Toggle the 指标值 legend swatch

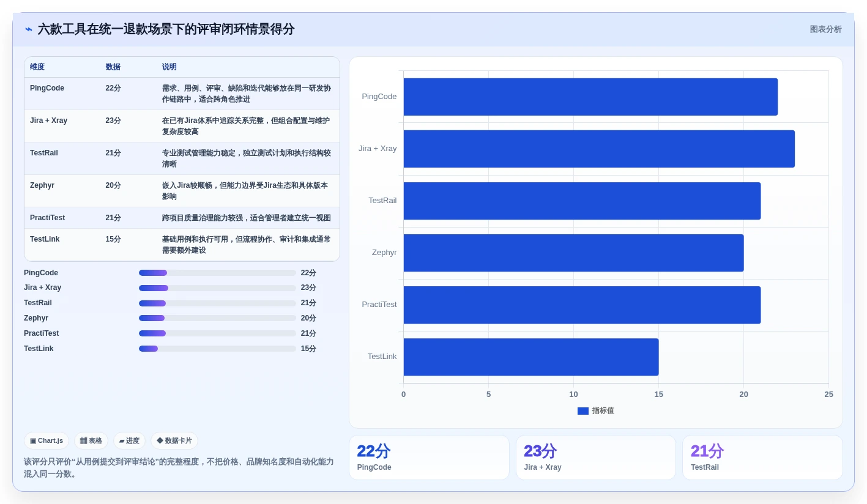(583, 411)
